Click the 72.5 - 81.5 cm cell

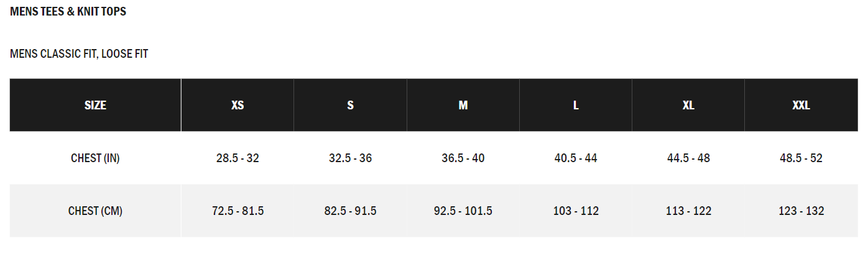(238, 211)
